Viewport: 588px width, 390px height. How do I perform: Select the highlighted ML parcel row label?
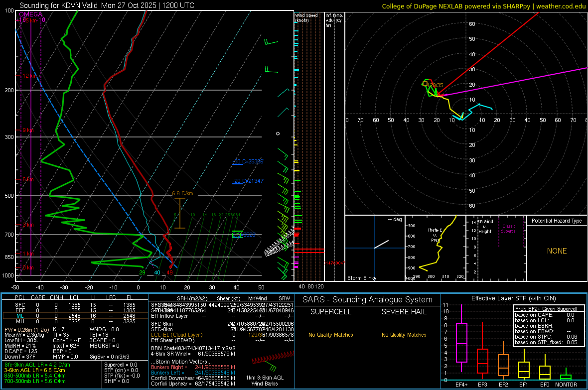point(20,316)
